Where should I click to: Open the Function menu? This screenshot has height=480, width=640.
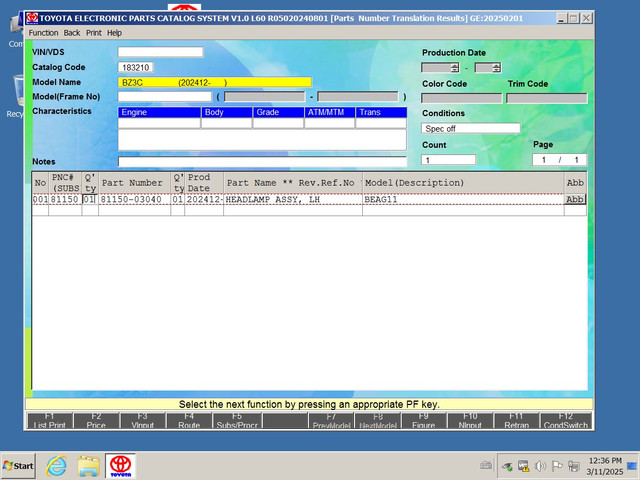click(43, 33)
